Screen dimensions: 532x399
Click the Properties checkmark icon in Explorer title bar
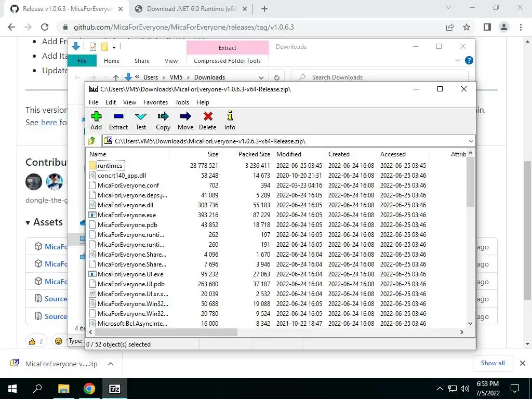click(x=92, y=47)
